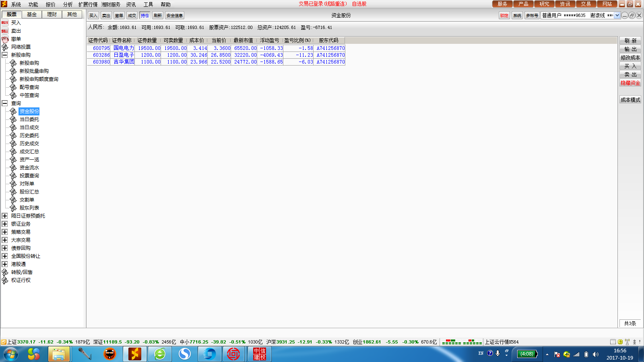
Task: Click the icon beside 转股/回售
Action: (5, 272)
